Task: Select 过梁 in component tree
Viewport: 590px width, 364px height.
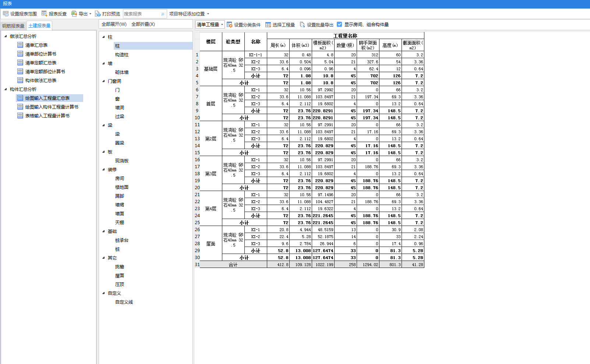Action: tap(120, 116)
